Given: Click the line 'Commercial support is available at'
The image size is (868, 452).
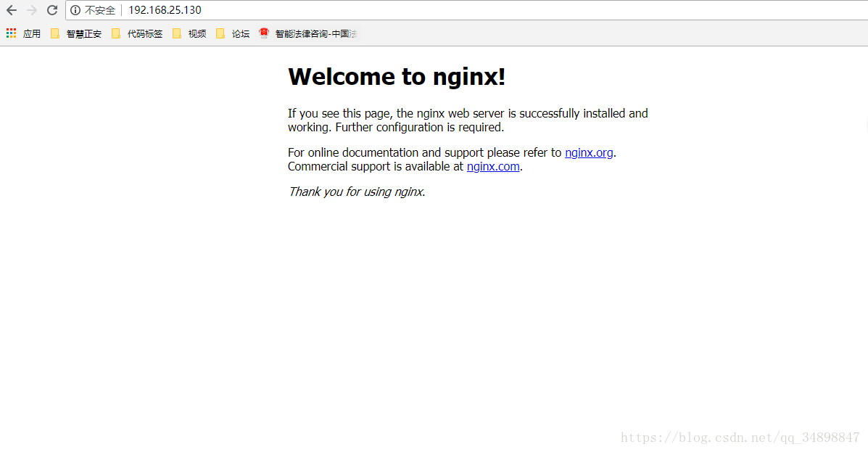Looking at the screenshot, I should click(x=376, y=166).
